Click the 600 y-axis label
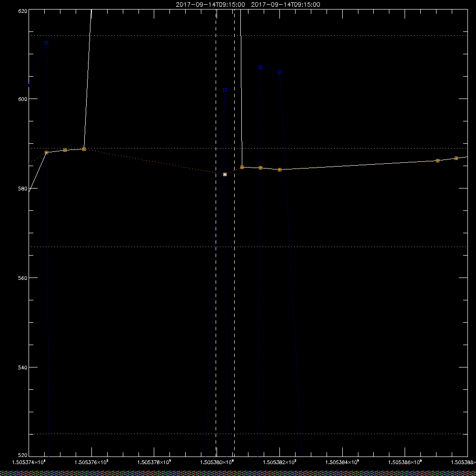 (x=23, y=99)
